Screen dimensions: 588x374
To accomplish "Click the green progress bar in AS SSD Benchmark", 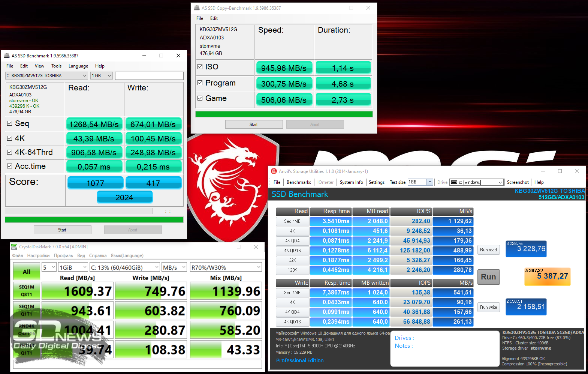I will click(94, 219).
